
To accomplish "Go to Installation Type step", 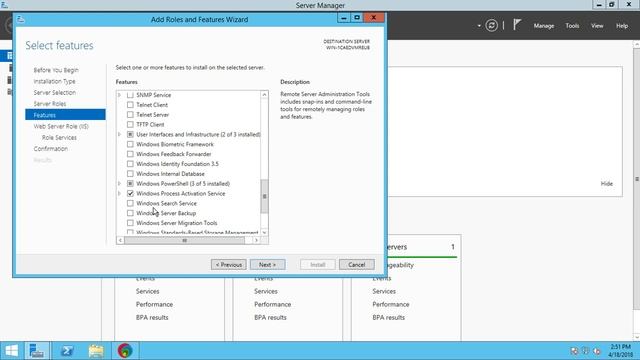I will click(54, 81).
